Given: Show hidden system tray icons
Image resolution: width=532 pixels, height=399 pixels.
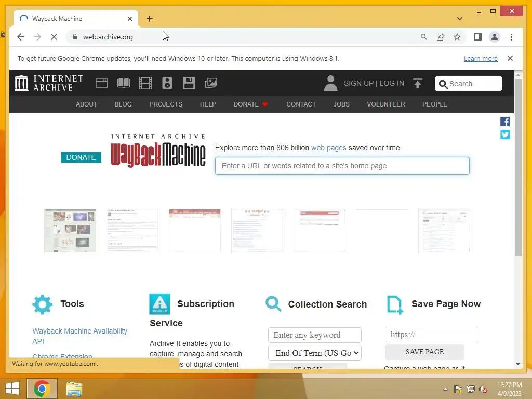Looking at the screenshot, I should pos(445,389).
